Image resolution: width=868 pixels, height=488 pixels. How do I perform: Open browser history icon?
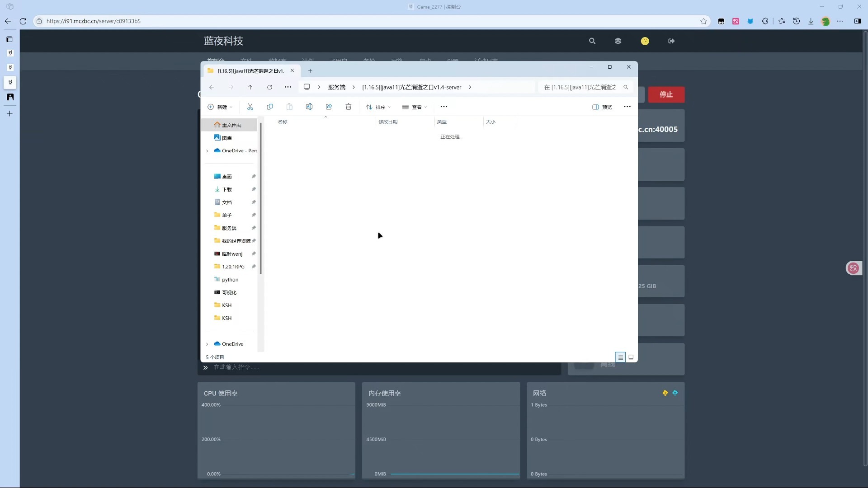(x=797, y=21)
